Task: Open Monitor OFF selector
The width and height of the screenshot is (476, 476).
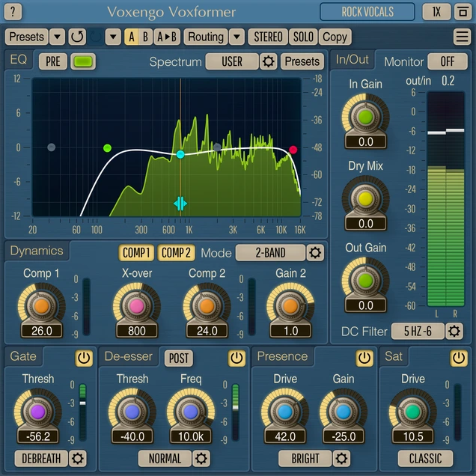Action: click(x=448, y=61)
